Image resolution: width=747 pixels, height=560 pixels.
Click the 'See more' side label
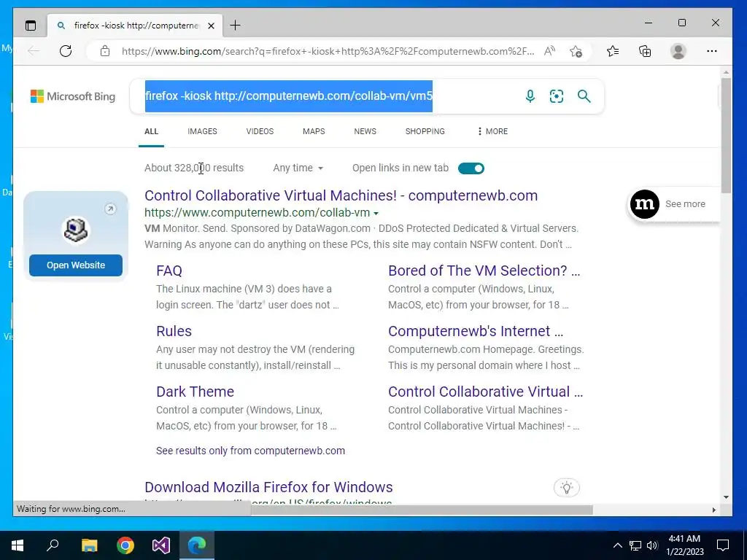[685, 204]
